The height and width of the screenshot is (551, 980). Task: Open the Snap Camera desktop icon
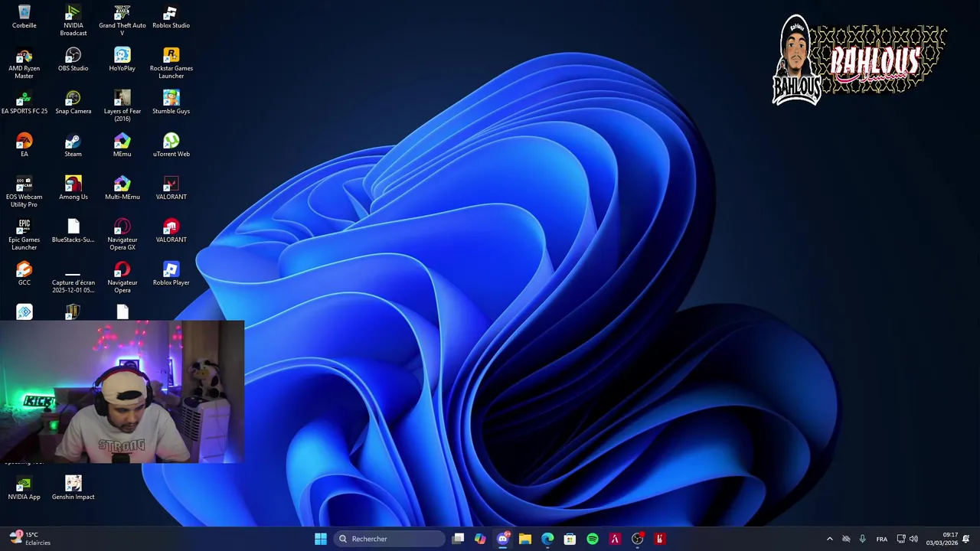(73, 103)
